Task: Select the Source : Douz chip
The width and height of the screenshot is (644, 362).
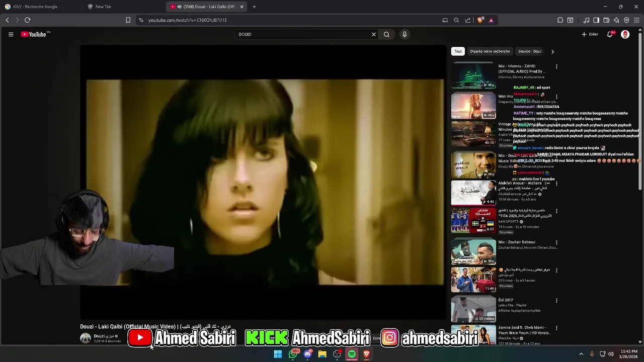Action: pos(530,51)
